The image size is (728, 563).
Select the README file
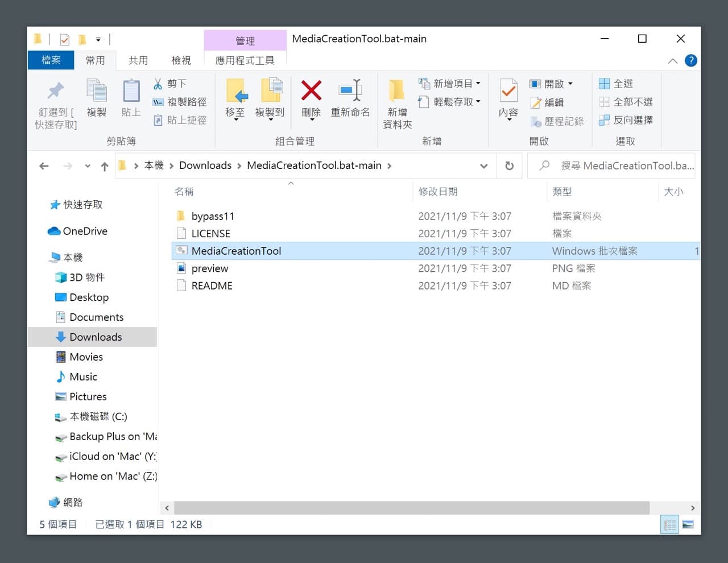point(212,286)
